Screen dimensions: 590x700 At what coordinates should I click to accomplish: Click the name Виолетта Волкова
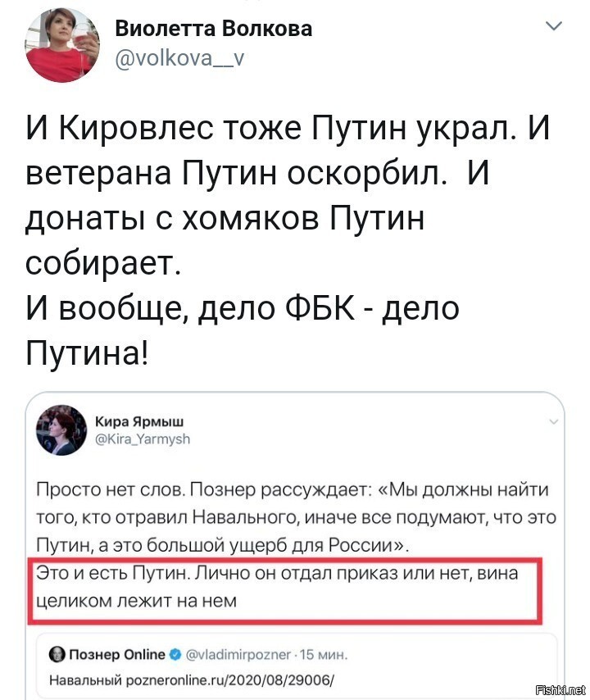pos(213,29)
